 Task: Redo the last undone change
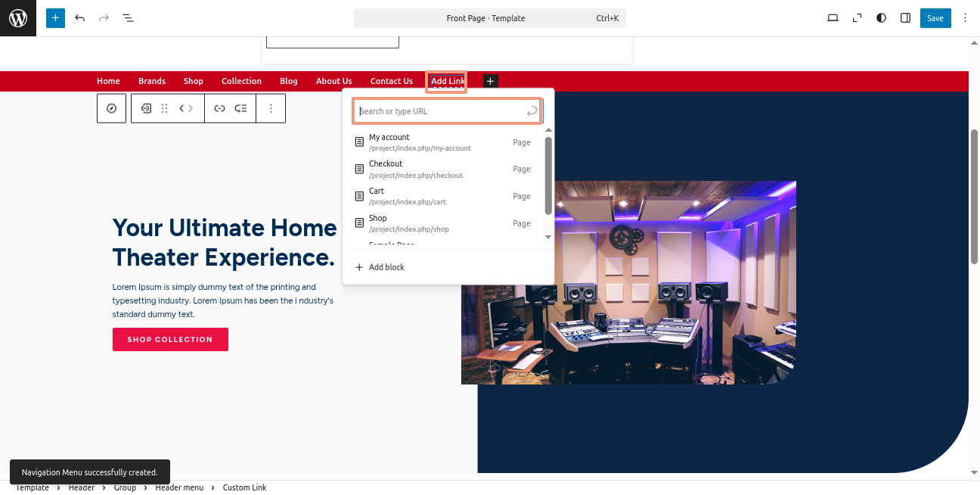(104, 18)
